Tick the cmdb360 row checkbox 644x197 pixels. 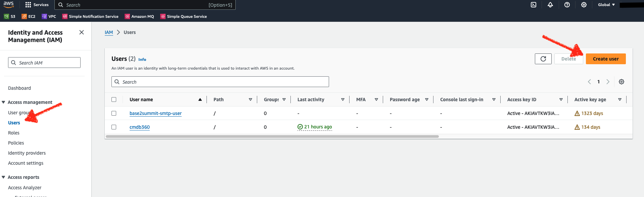[x=114, y=127]
